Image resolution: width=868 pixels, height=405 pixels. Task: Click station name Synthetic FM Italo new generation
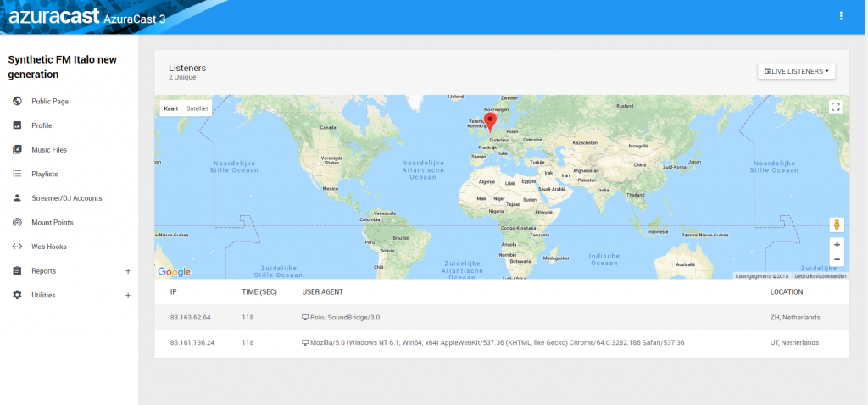pos(63,66)
